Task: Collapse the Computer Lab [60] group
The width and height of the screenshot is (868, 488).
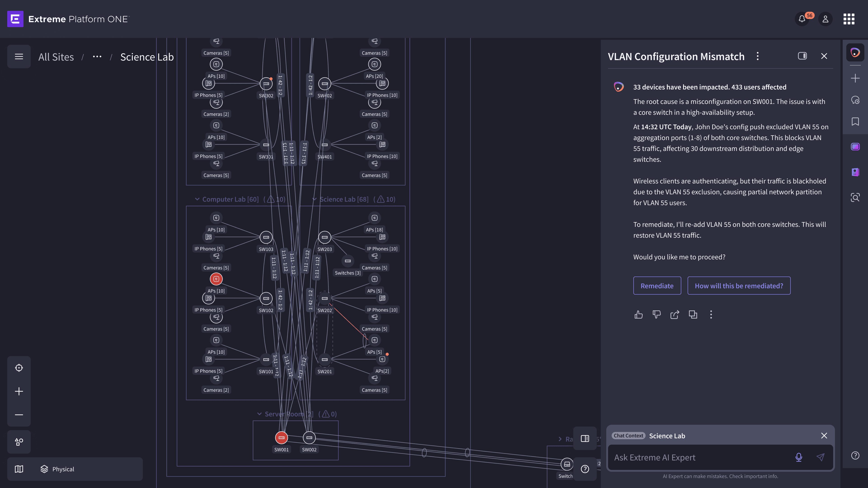Action: 197,199
